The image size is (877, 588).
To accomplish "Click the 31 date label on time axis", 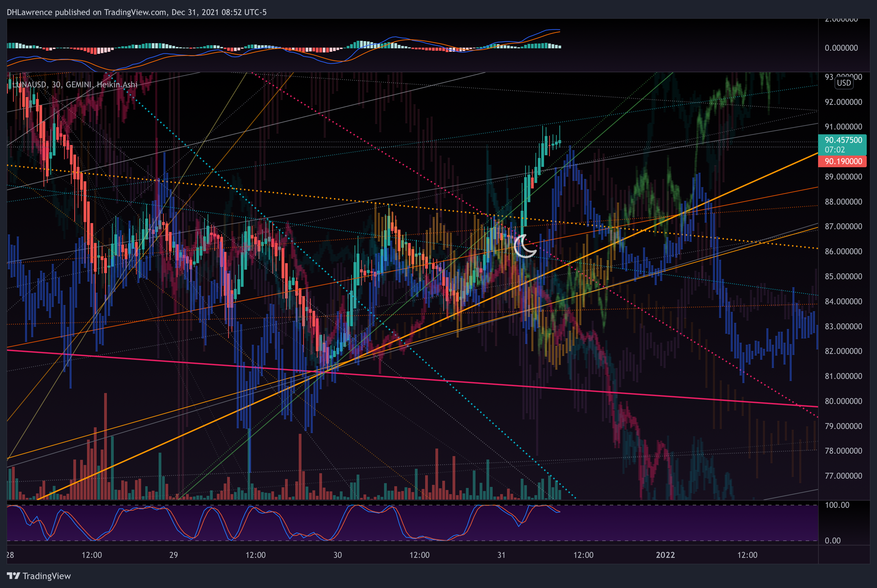I will [x=501, y=555].
